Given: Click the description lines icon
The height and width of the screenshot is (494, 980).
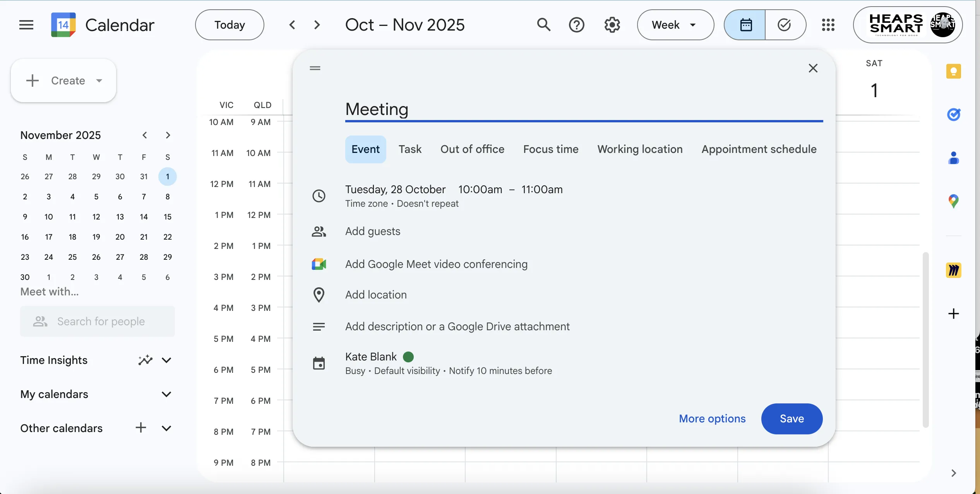Looking at the screenshot, I should (319, 327).
